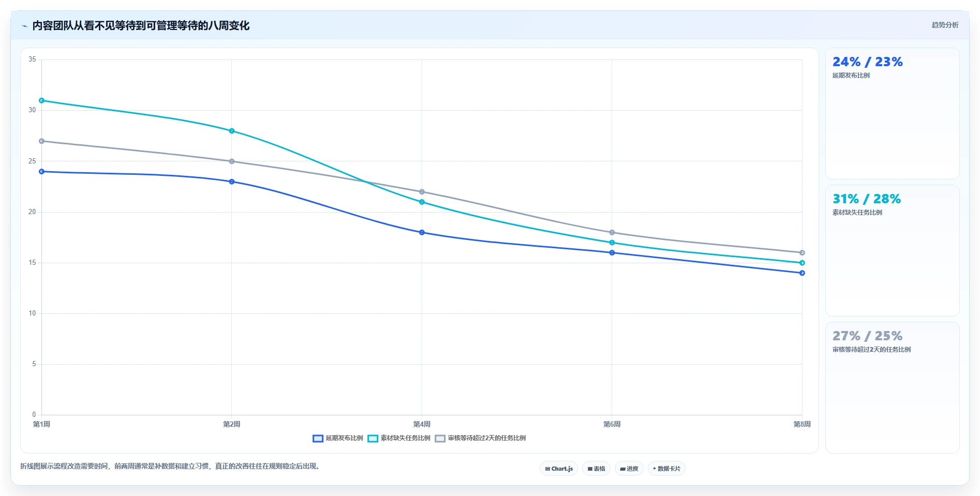
Task: Click the 第2周 x-axis label
Action: click(x=232, y=424)
